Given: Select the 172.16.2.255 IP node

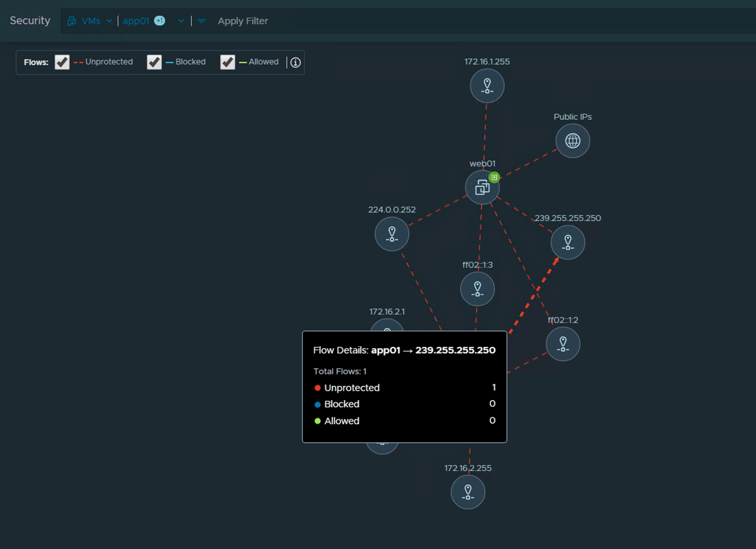Looking at the screenshot, I should tap(468, 492).
